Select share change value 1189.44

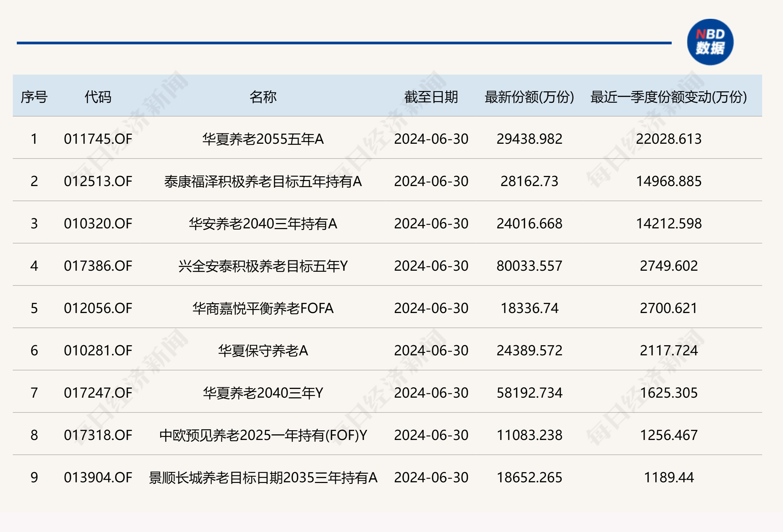coord(668,478)
